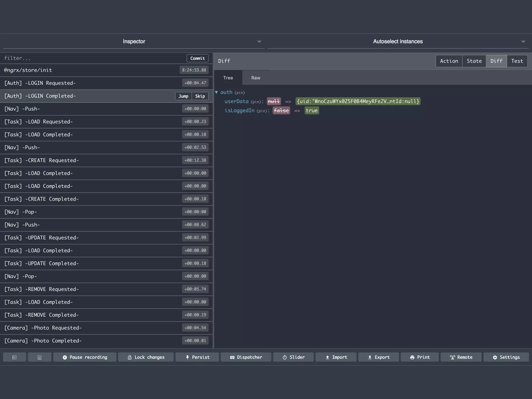Image resolution: width=532 pixels, height=399 pixels.
Task: Switch to the State view tab
Action: click(x=474, y=61)
